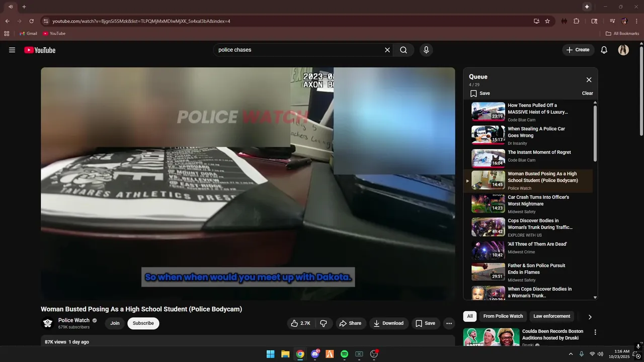This screenshot has width=644, height=362.
Task: Open a new browser tab
Action: (x=24, y=7)
